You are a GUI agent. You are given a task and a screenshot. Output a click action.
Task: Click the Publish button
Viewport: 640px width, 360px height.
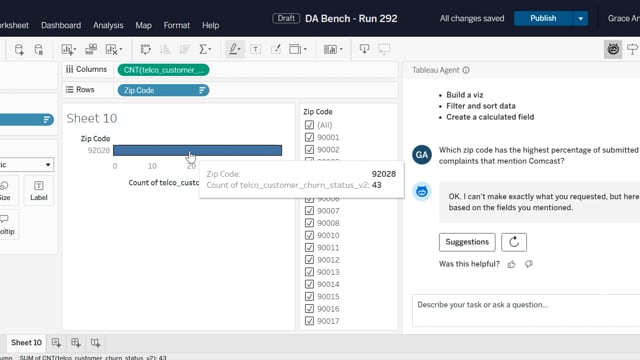pos(543,18)
